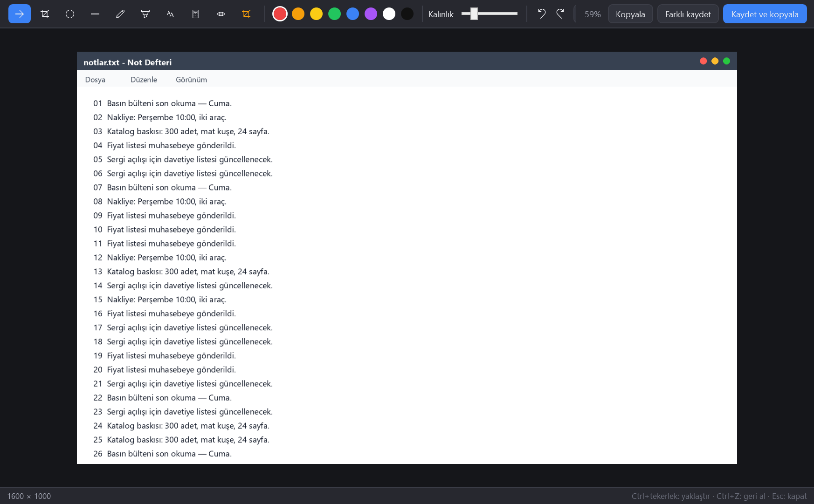Select the Pencil freehand tool
This screenshot has height=504, width=814.
coord(120,14)
